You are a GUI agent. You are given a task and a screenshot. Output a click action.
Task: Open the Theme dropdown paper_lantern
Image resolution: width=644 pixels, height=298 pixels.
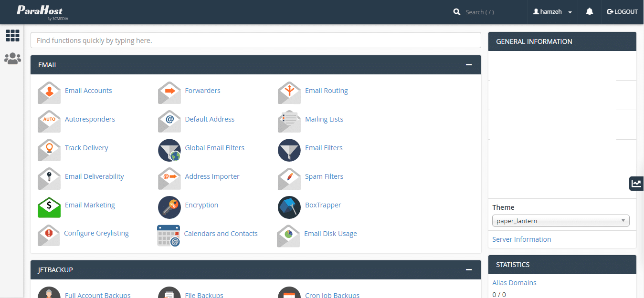(x=560, y=221)
